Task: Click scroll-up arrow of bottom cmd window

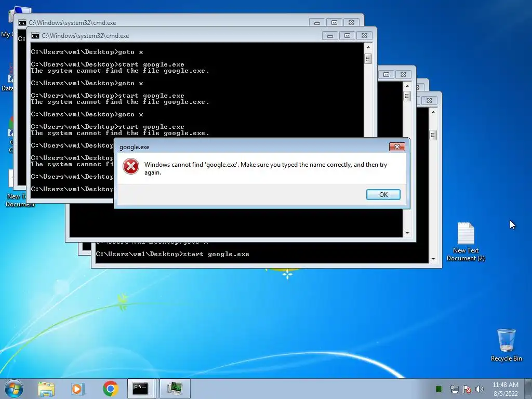Action: tap(433, 112)
